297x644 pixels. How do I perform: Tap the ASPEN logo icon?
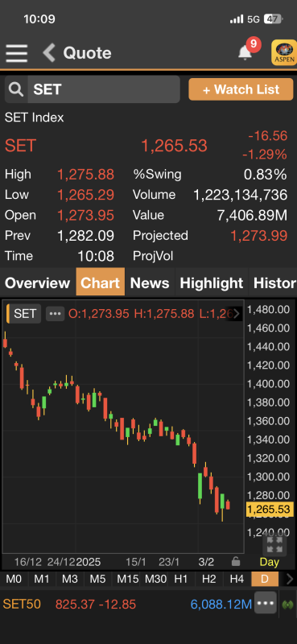point(284,52)
